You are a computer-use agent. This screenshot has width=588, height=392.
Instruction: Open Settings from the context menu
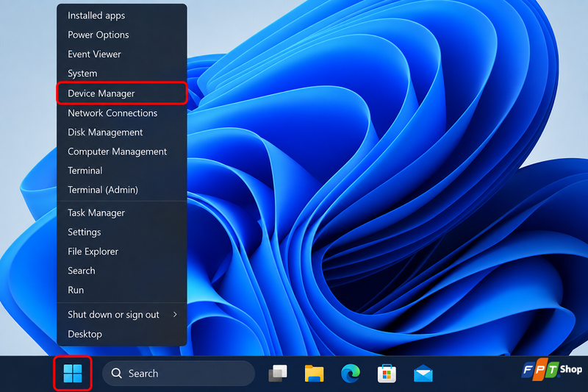point(122,232)
